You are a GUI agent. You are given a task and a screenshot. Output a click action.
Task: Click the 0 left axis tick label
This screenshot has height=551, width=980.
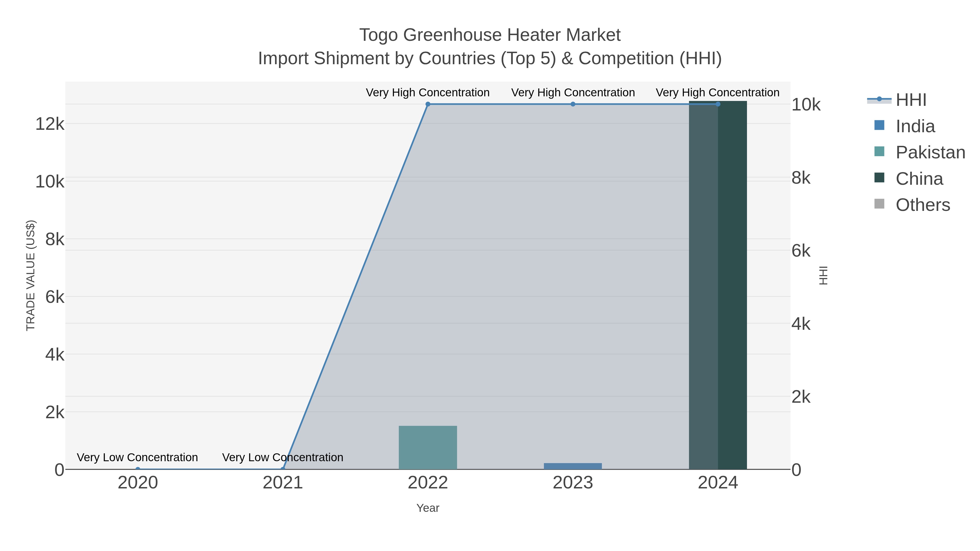pos(59,470)
